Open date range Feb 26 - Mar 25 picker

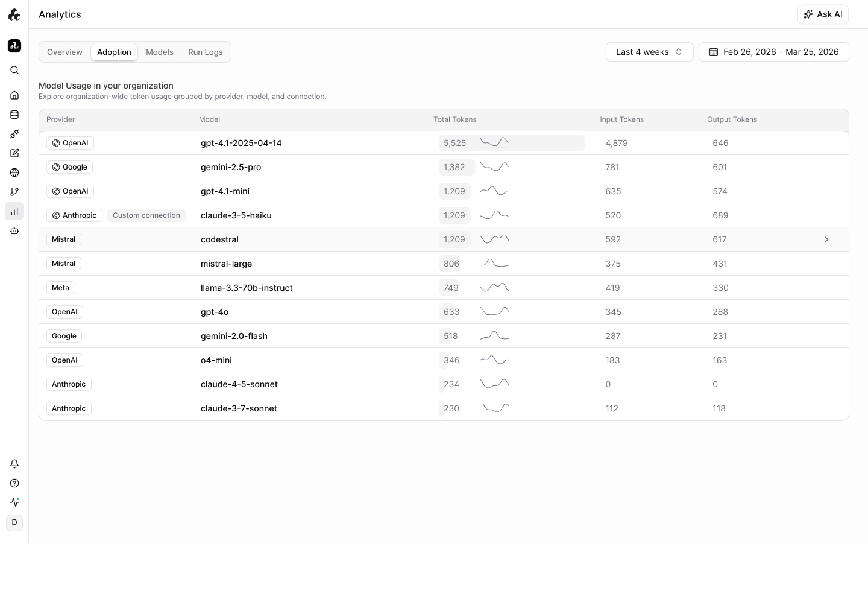pyautogui.click(x=774, y=52)
